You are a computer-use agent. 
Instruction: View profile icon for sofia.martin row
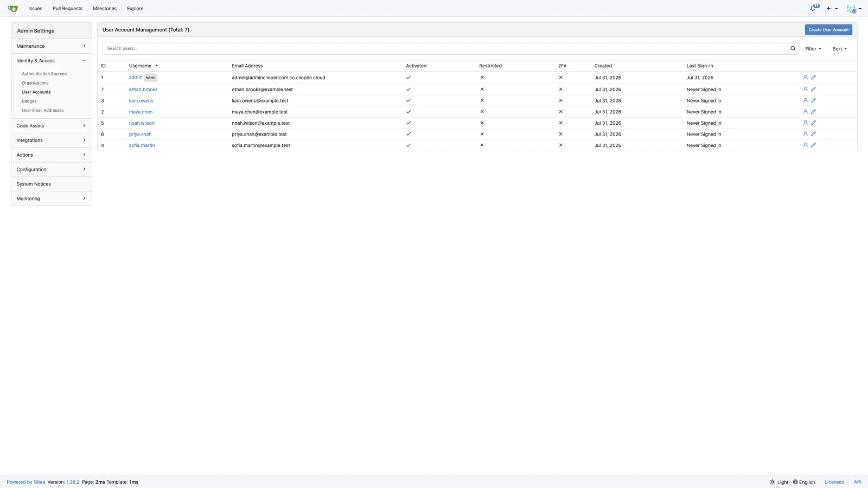point(806,145)
